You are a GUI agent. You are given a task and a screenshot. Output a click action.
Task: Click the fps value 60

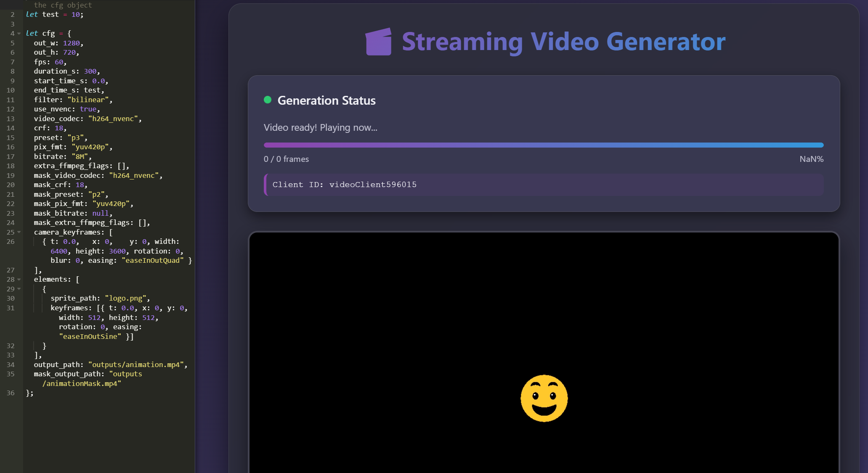click(59, 62)
